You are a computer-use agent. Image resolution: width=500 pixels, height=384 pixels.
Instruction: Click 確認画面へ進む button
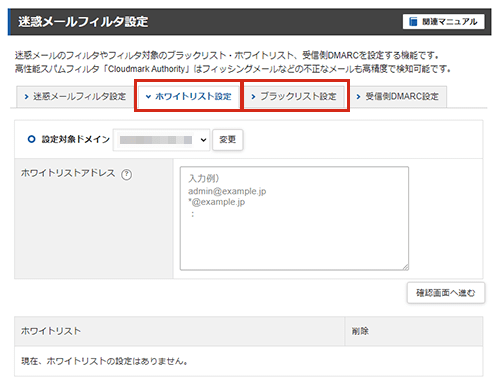(x=446, y=293)
